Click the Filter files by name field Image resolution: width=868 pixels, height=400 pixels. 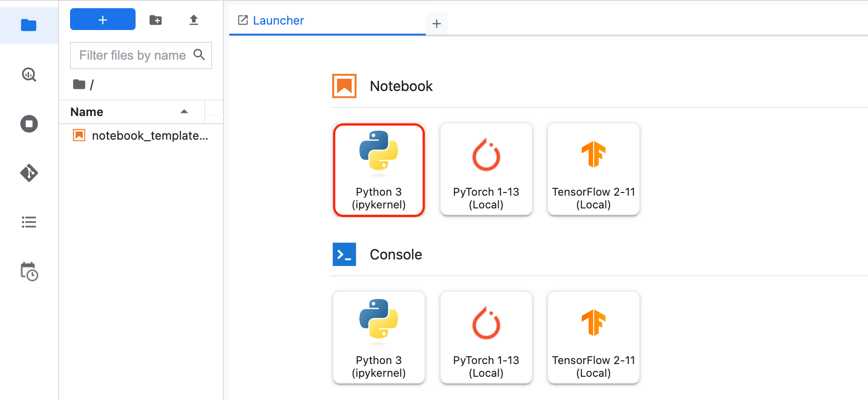point(132,56)
